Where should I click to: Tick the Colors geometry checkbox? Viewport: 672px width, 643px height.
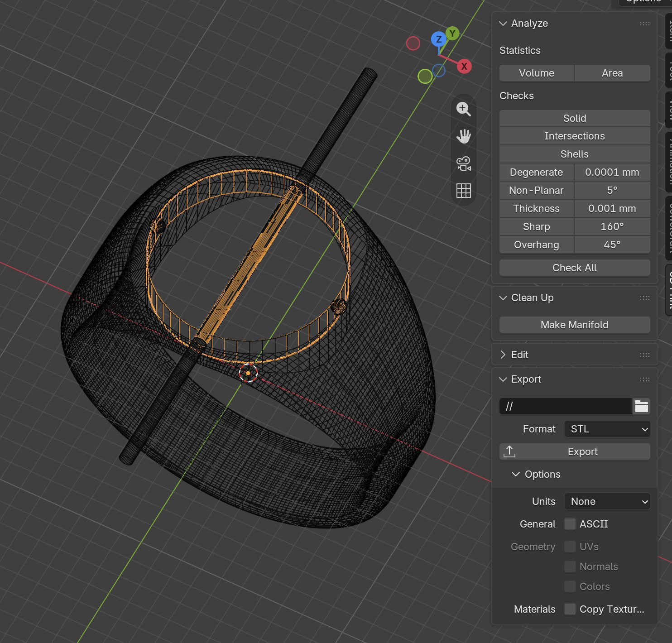coord(570,586)
